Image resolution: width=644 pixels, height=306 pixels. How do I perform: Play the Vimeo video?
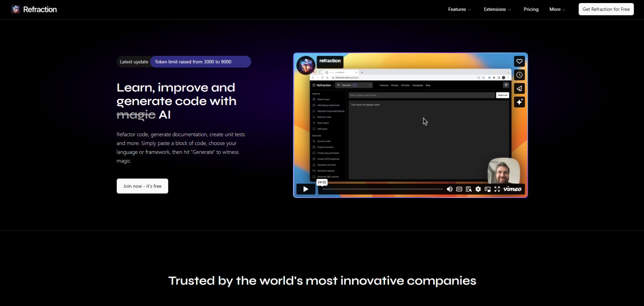pyautogui.click(x=306, y=189)
